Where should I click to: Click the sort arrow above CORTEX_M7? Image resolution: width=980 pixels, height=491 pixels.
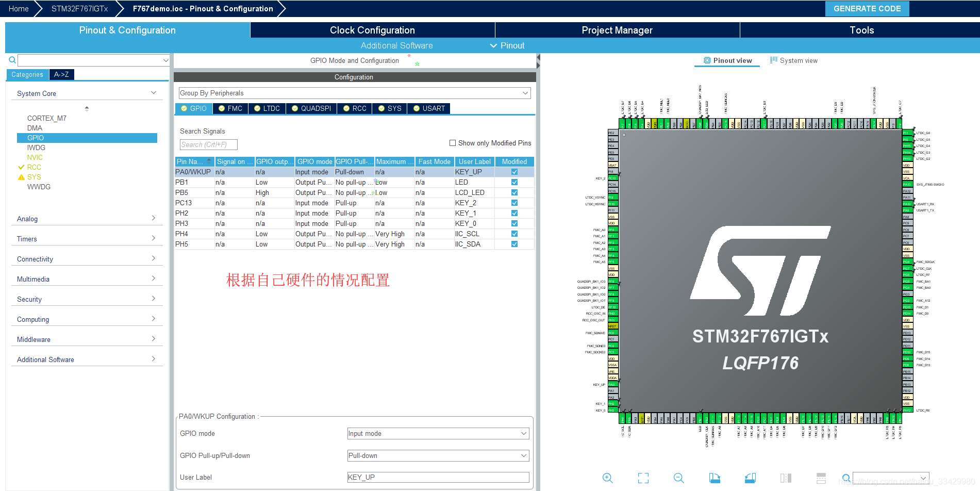tap(87, 108)
